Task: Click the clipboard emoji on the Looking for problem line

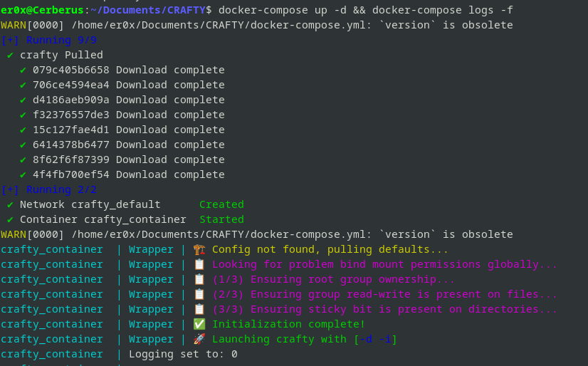Action: click(x=199, y=264)
